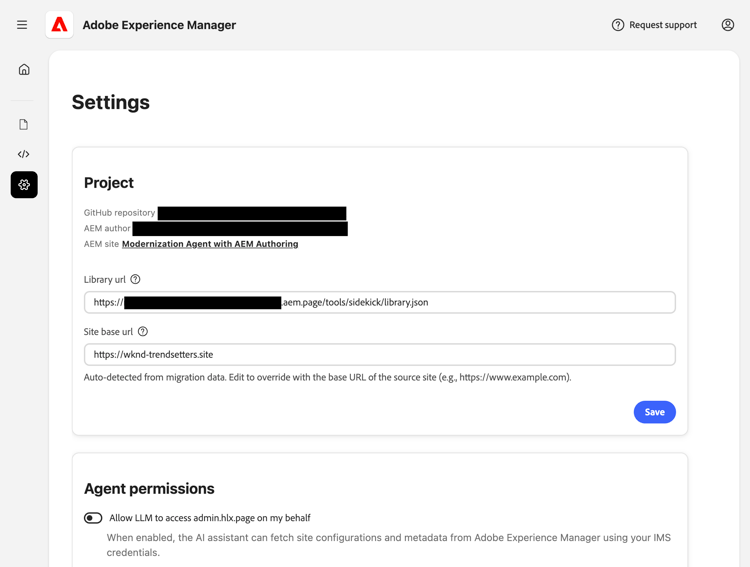Open the redacted GitHub repository link

[x=252, y=213]
